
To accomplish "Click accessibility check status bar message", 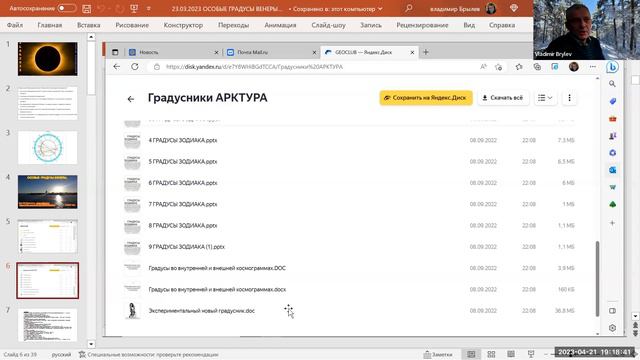I will coord(149,354).
